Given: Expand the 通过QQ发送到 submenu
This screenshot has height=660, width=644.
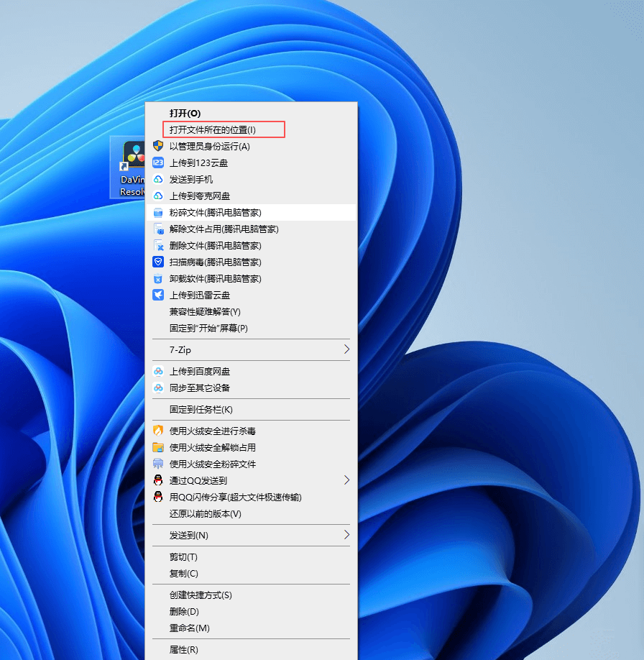Looking at the screenshot, I should (346, 480).
